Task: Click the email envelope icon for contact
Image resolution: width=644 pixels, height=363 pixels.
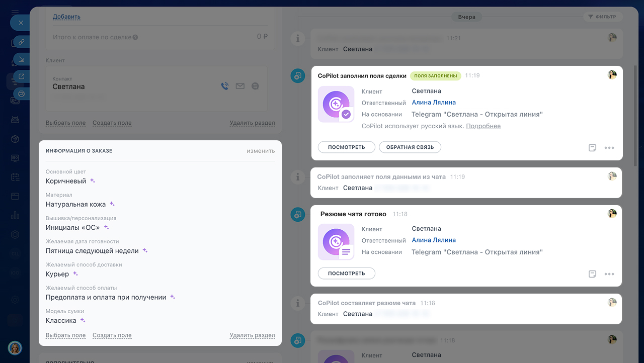Action: [240, 86]
